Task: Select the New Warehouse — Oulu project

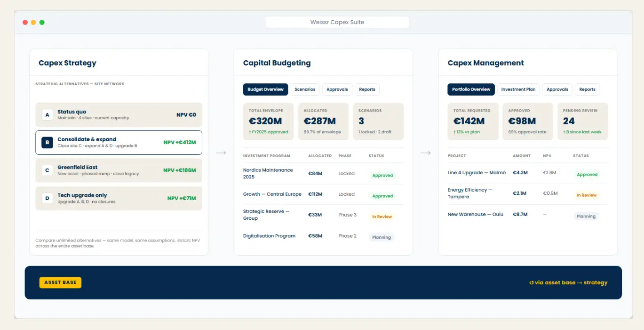Action: tap(476, 214)
